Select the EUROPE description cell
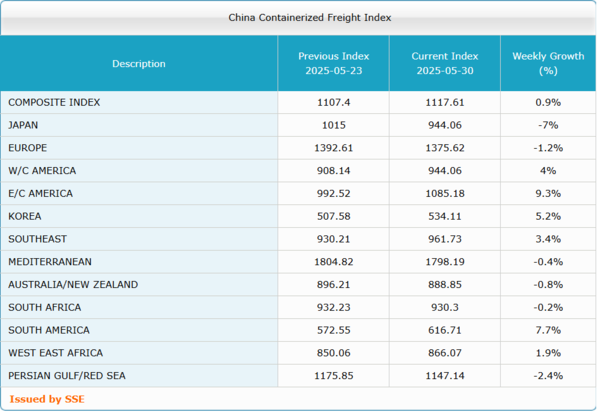This screenshot has height=412, width=600. coord(27,148)
